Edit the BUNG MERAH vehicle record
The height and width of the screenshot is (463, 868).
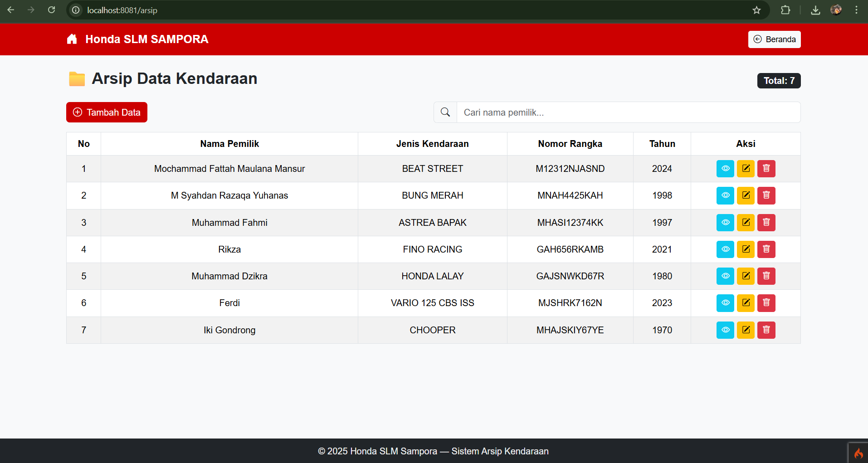tap(746, 195)
